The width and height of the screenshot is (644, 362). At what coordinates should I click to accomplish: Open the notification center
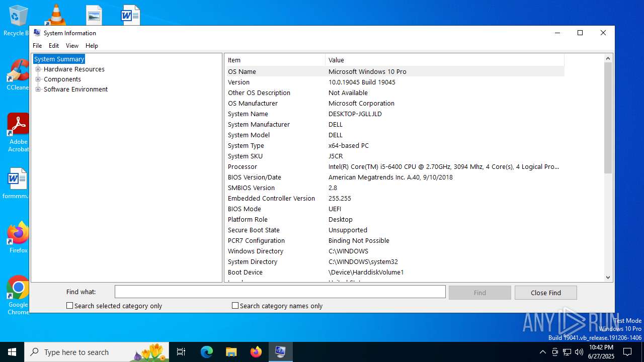tap(627, 352)
